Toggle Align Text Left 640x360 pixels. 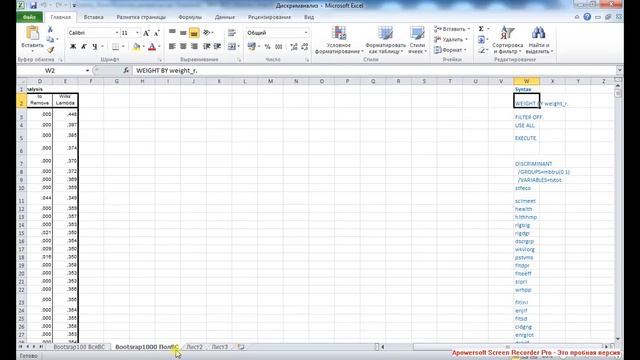(x=172, y=47)
